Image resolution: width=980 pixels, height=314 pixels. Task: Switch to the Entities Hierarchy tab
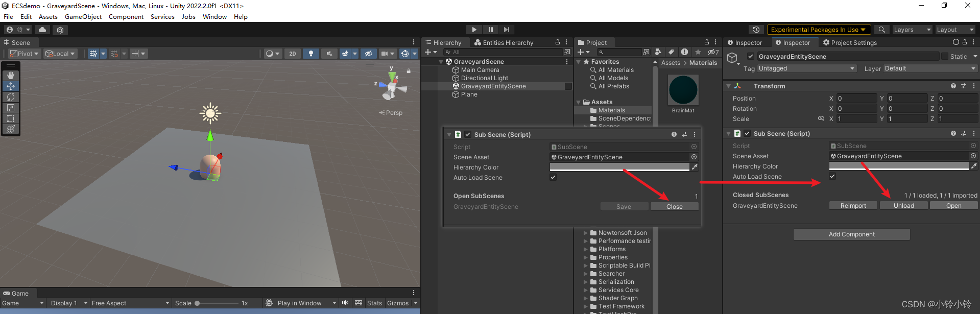tap(504, 43)
